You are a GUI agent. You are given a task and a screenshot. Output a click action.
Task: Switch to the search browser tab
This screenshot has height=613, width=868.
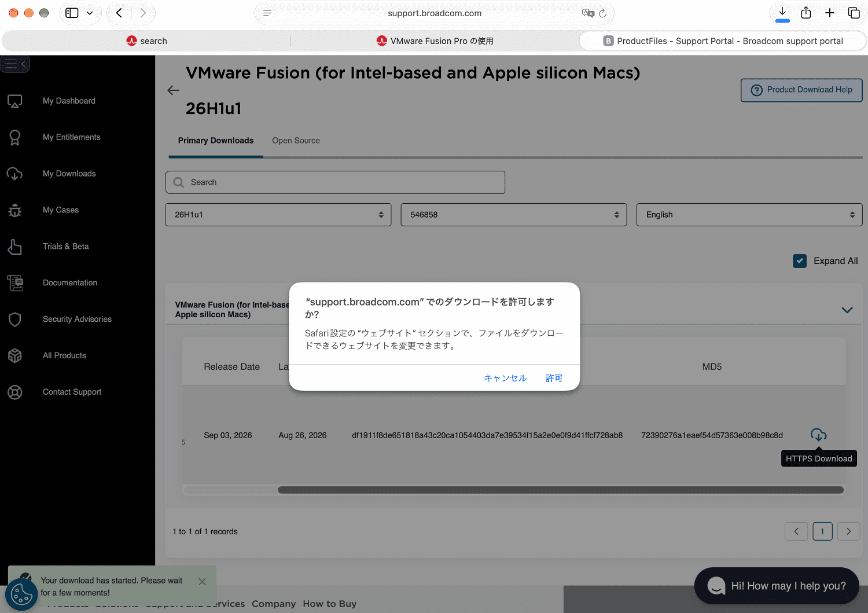(146, 41)
